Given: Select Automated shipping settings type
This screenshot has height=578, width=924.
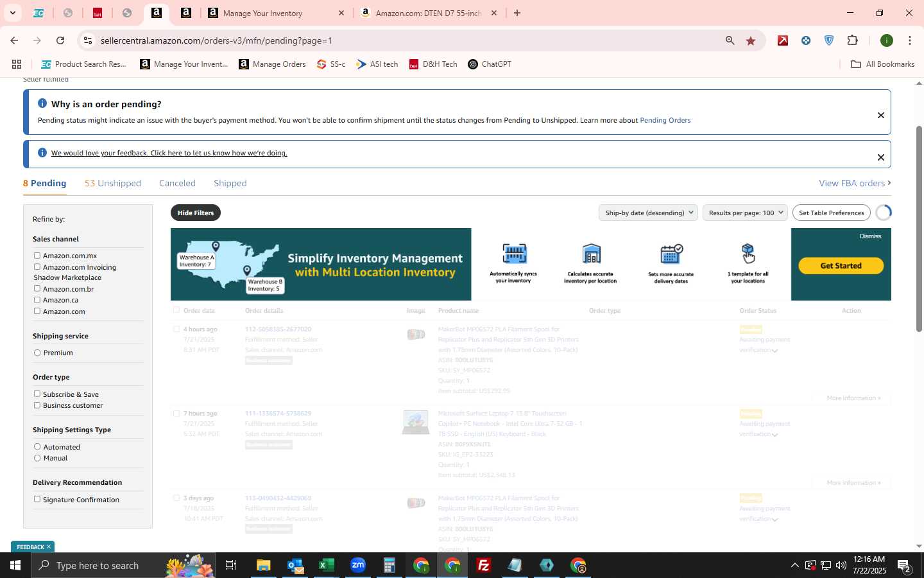Looking at the screenshot, I should click(x=37, y=447).
